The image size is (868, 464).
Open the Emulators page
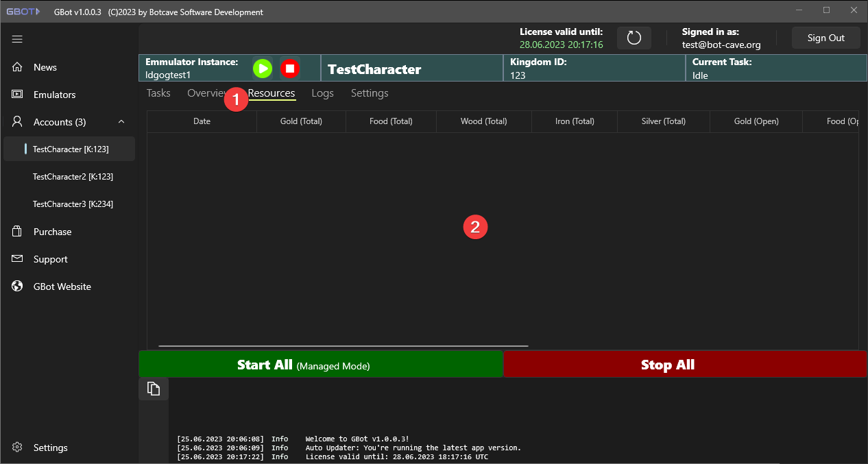coord(54,95)
